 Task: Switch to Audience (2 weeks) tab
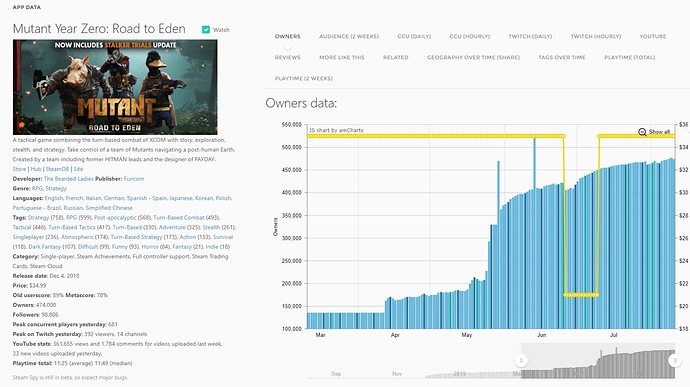(349, 37)
